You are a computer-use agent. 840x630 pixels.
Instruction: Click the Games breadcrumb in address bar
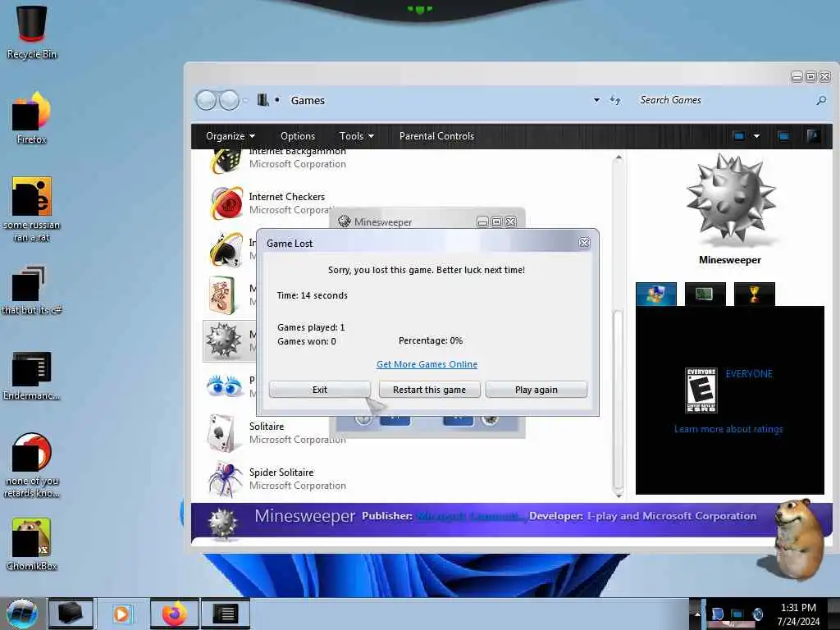point(308,100)
